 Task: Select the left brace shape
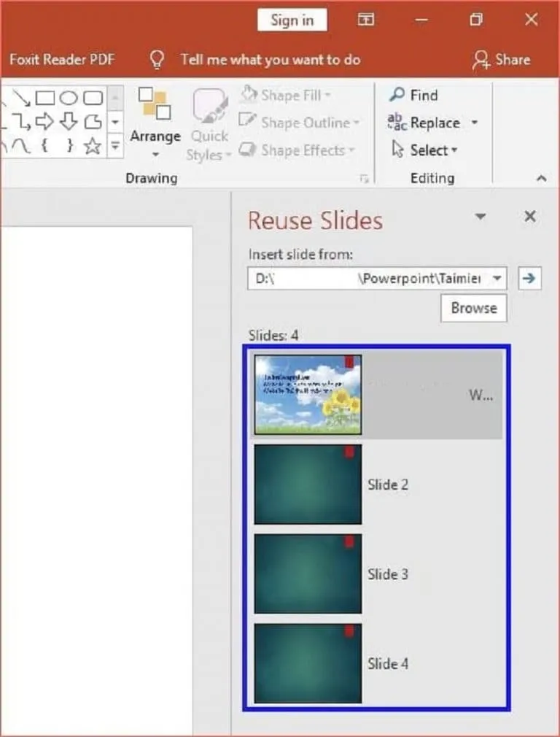pos(44,146)
